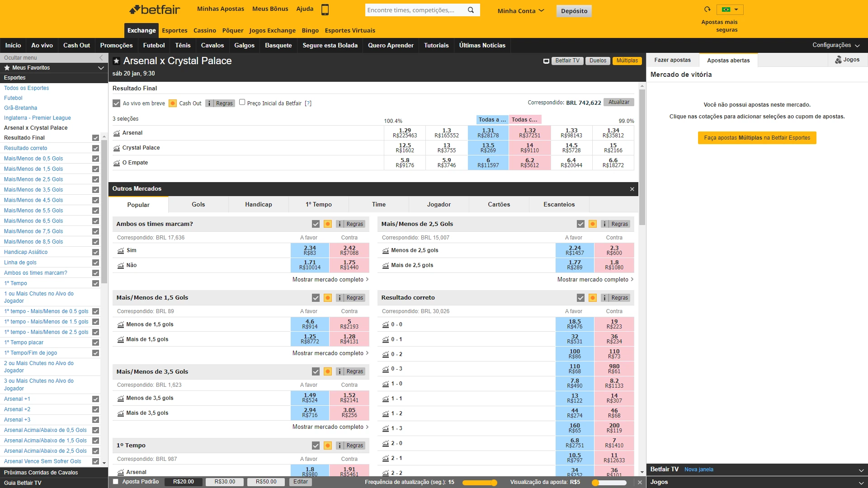Toggle the Aposta Padrão checkbox
868x488 pixels.
point(116,482)
